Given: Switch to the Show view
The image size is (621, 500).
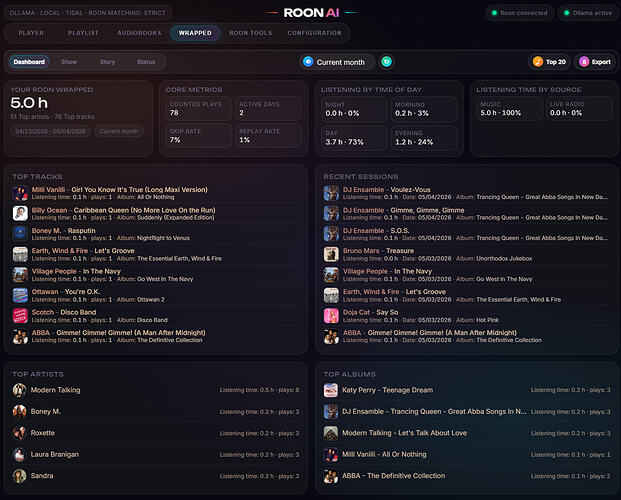Looking at the screenshot, I should coord(69,62).
